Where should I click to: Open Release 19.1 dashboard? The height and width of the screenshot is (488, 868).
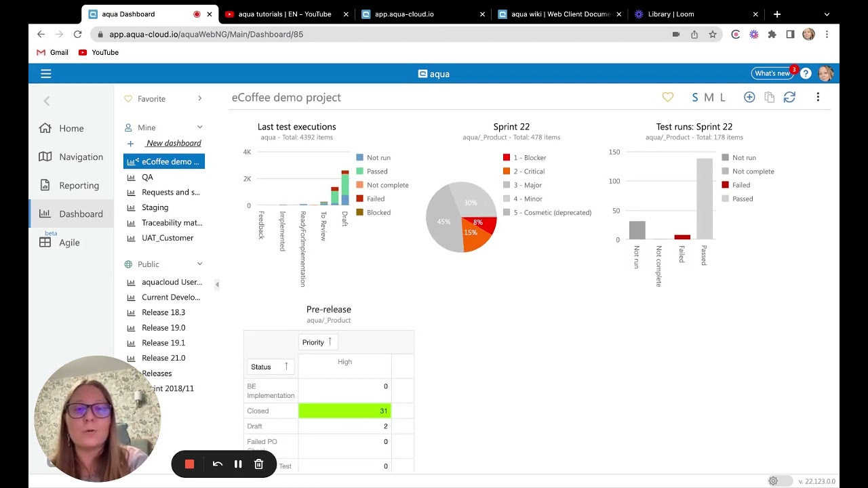(163, 343)
